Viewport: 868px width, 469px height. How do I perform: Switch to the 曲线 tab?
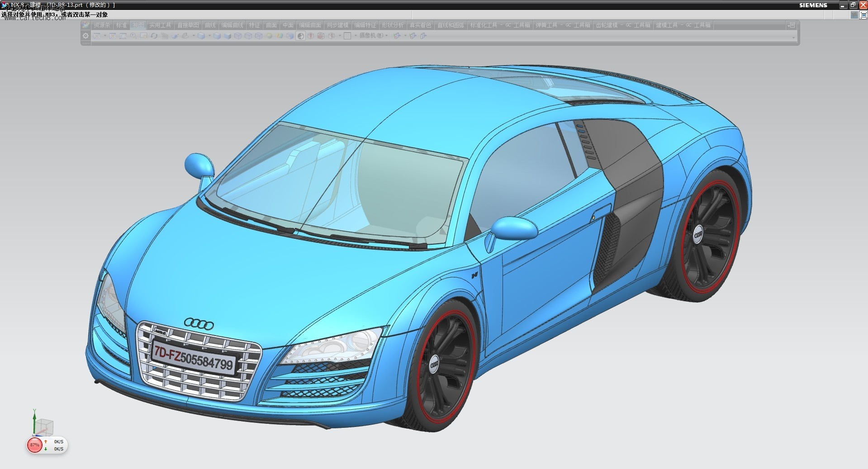click(210, 25)
